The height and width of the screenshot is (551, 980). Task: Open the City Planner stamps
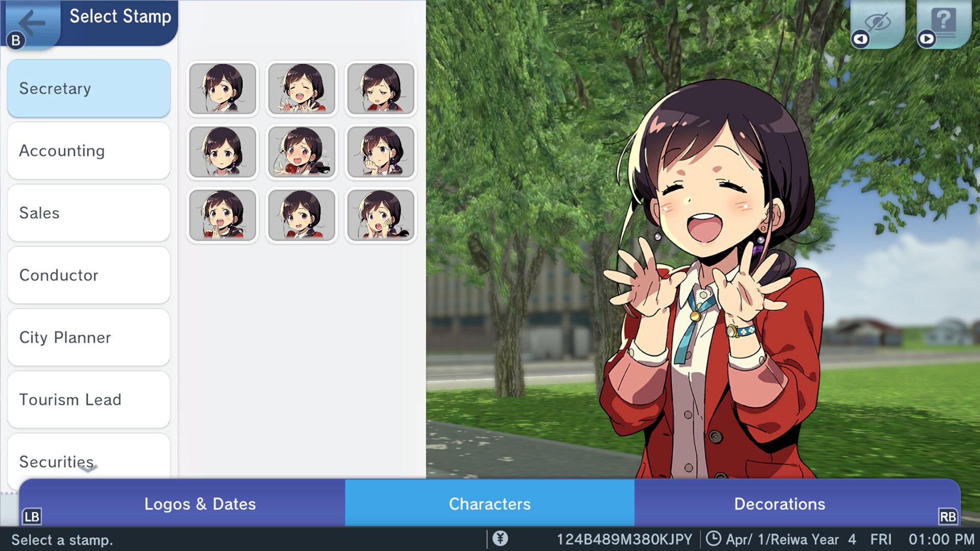(88, 337)
